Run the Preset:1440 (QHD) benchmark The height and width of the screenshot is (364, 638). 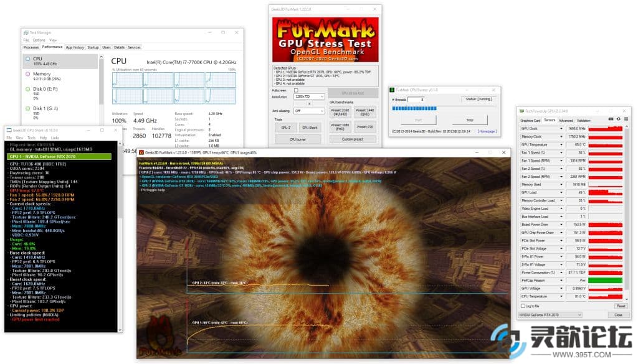[x=365, y=112]
